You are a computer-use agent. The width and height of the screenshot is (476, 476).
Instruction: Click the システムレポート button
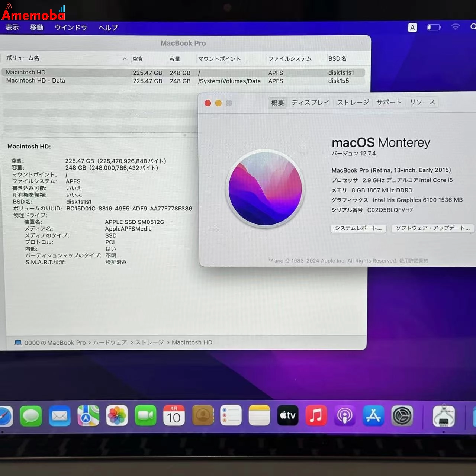pos(358,228)
